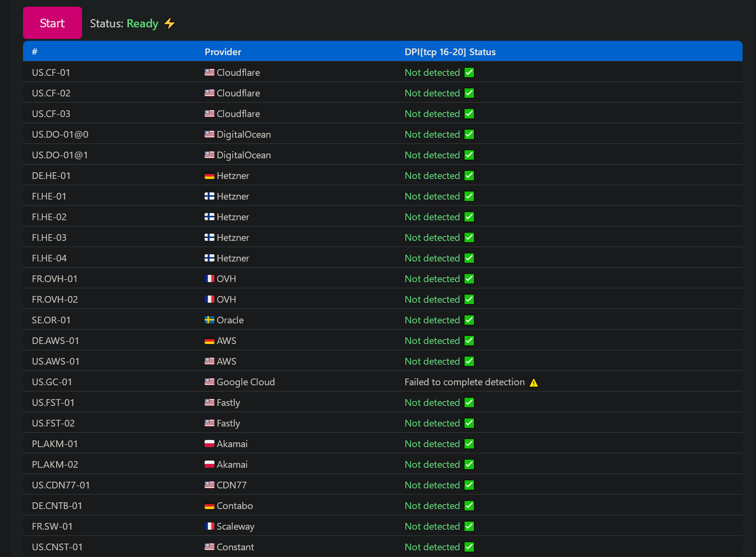This screenshot has width=756, height=557.
Task: Click the green checkmark icon in row SE.OR-01
Action: point(469,320)
